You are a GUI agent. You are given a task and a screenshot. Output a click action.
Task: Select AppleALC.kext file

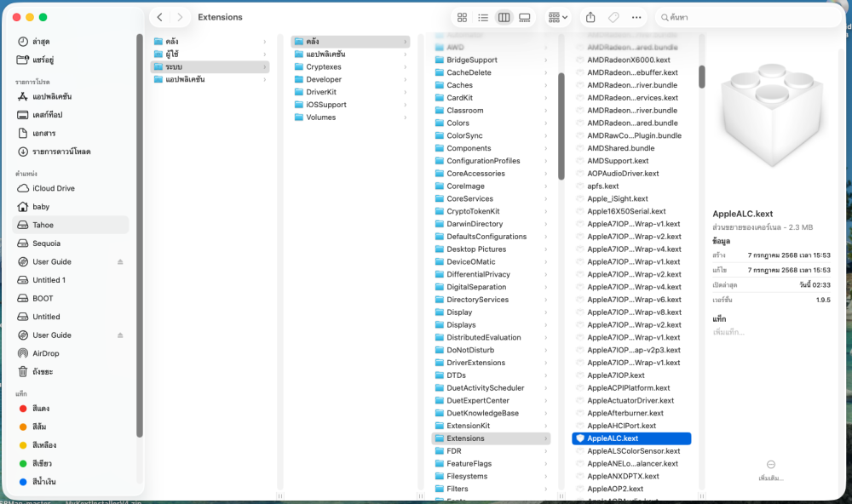[x=631, y=438]
